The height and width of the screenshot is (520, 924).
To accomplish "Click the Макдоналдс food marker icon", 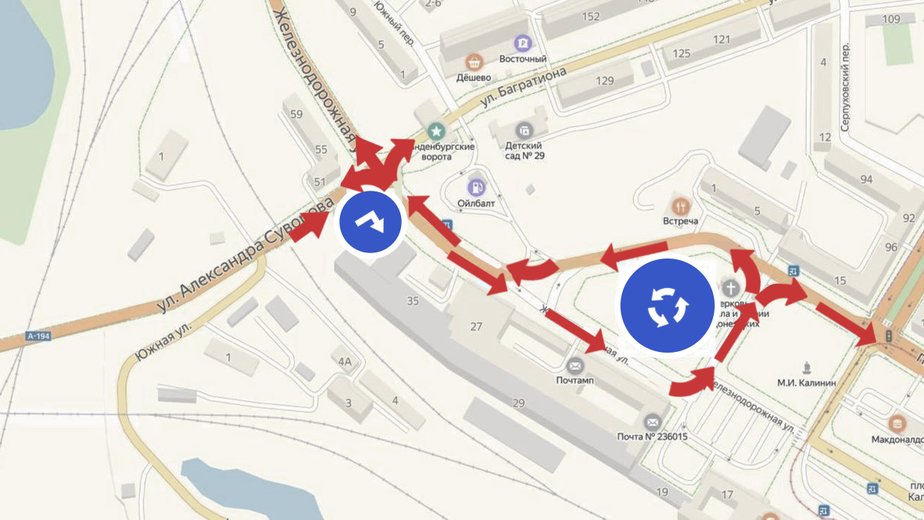I will click(x=897, y=423).
